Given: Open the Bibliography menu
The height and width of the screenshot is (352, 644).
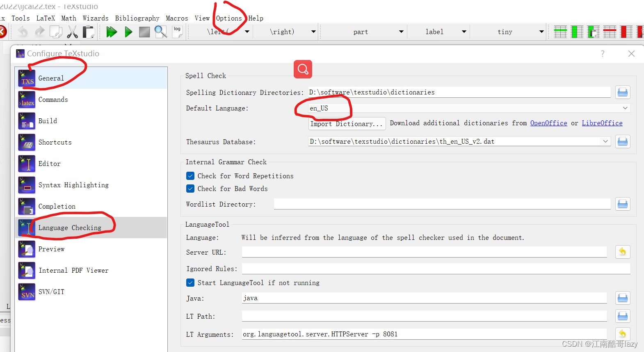Looking at the screenshot, I should [x=137, y=18].
